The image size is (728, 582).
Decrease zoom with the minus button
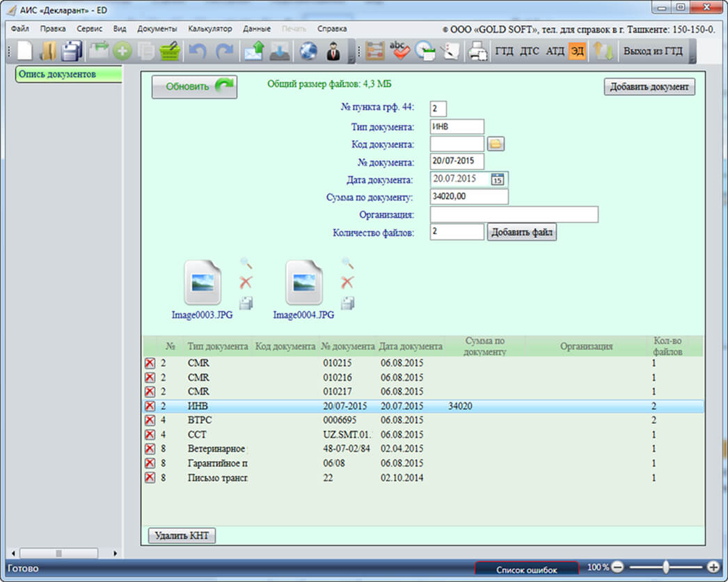[x=617, y=567]
